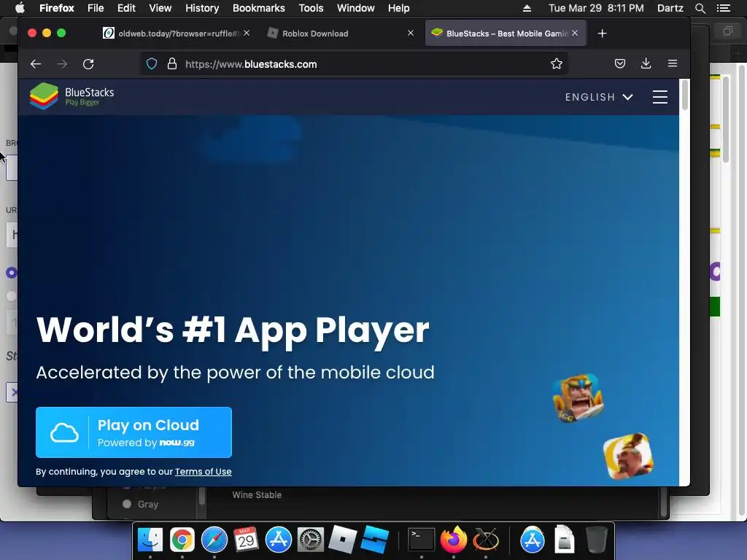Click the BlueStacks logo

pos(72,96)
